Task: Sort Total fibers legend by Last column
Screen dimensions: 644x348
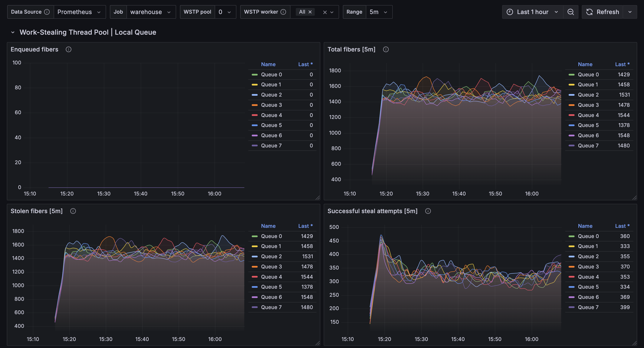Action: pos(622,64)
